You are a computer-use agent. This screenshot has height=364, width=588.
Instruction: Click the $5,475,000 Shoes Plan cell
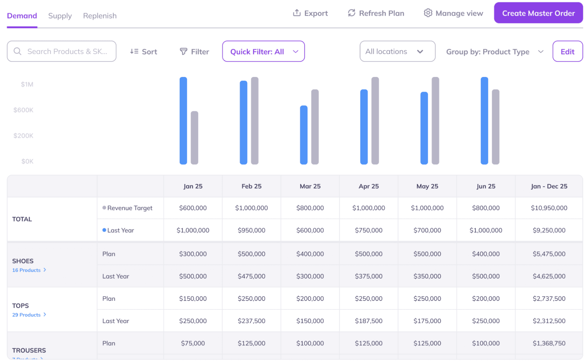[x=549, y=254]
